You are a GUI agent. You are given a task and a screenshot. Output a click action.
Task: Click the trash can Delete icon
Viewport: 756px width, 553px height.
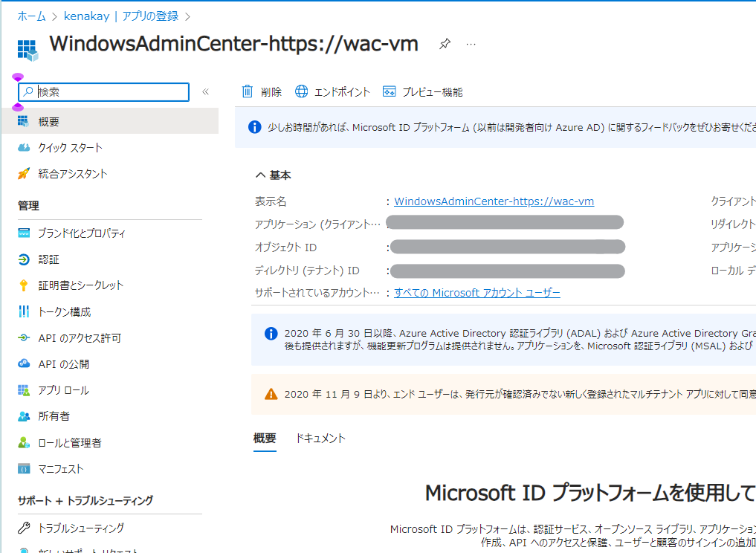click(x=248, y=91)
